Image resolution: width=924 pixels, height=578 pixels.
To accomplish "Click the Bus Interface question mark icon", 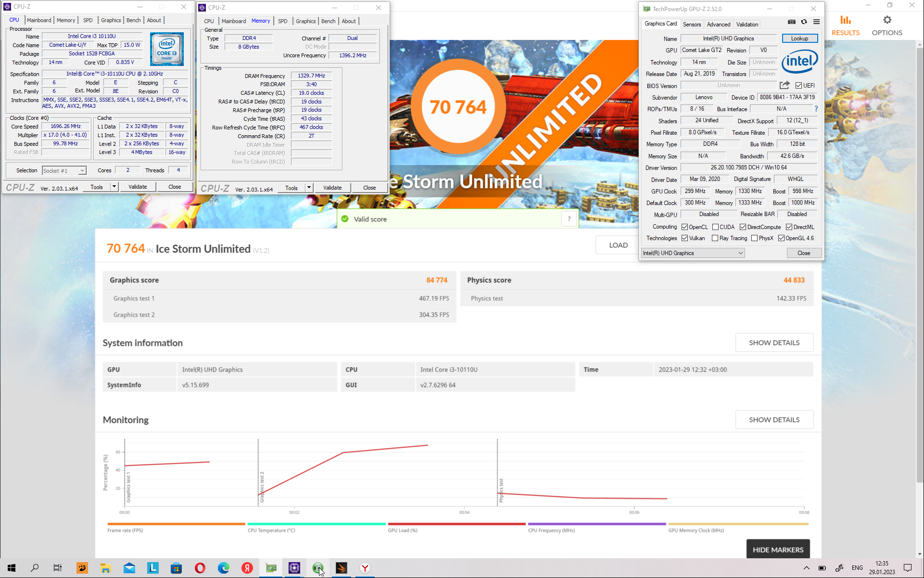I will (x=816, y=109).
